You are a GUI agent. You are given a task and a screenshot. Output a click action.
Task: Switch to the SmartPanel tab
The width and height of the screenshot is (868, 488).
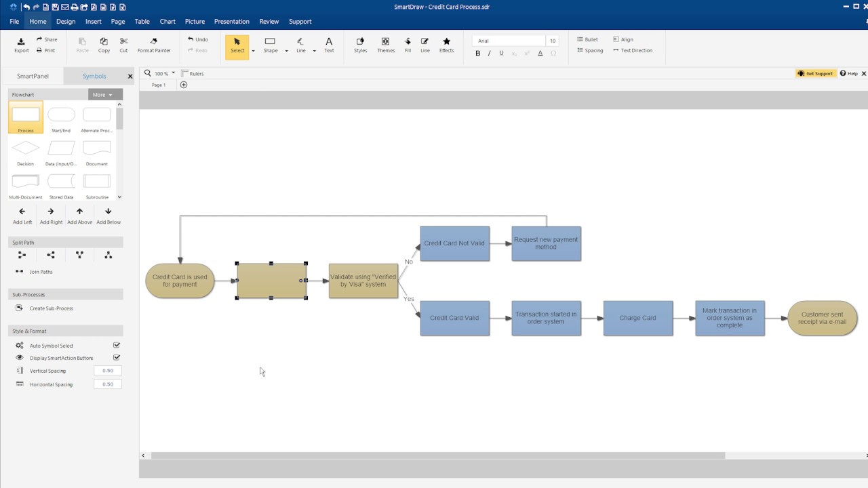point(33,76)
